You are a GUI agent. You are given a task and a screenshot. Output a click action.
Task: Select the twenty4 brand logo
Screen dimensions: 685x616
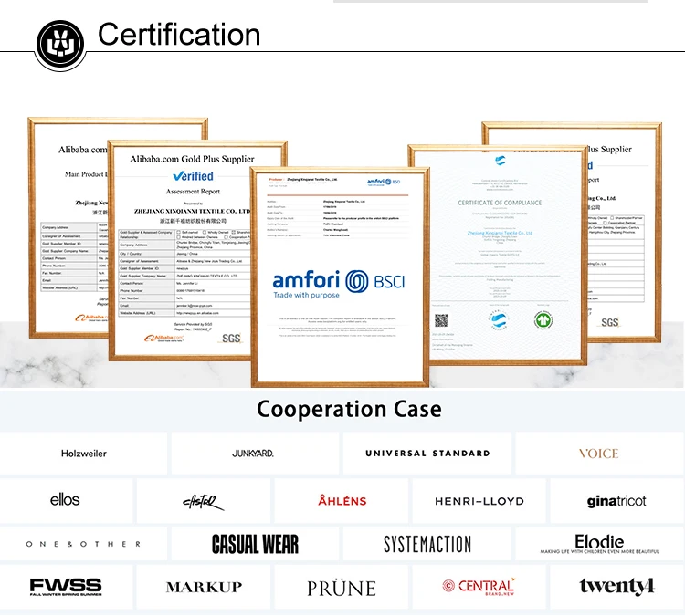coord(616,586)
